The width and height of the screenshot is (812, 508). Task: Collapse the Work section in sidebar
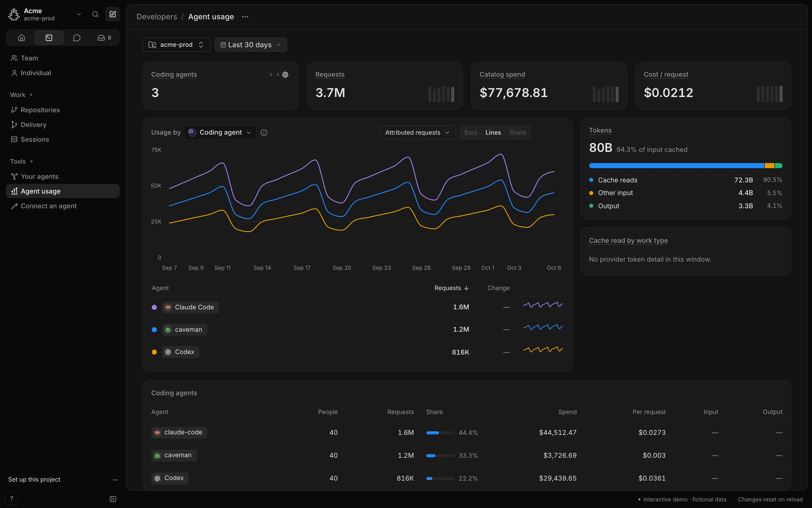click(x=22, y=95)
